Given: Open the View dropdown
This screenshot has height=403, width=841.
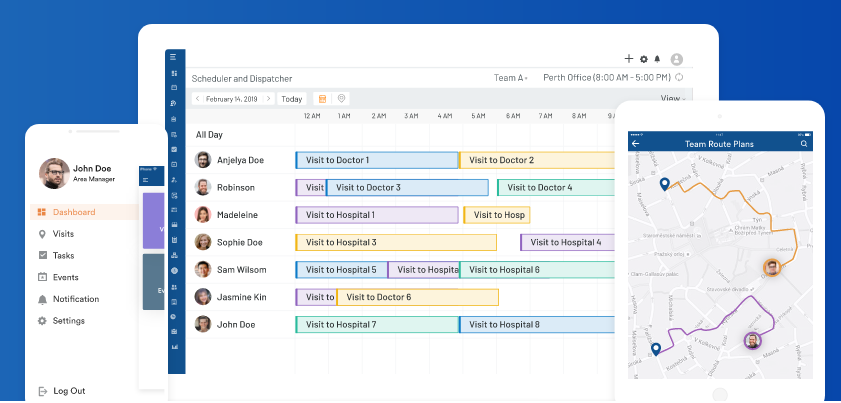Looking at the screenshot, I should (672, 98).
